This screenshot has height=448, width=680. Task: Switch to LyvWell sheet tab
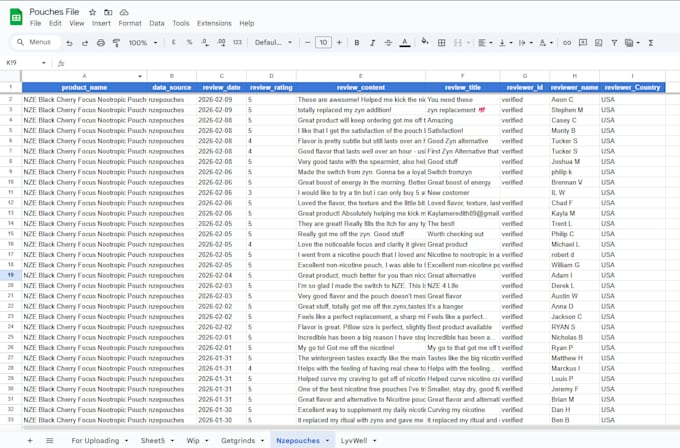tap(354, 441)
